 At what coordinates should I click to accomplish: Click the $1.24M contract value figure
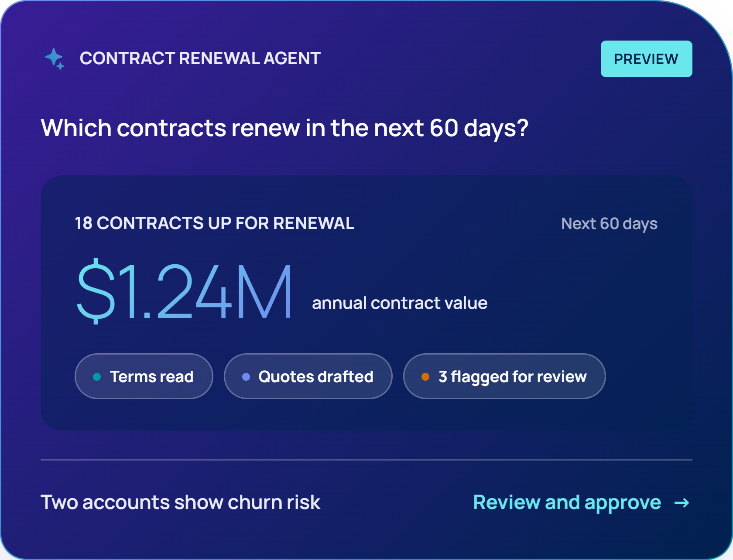pos(184,291)
